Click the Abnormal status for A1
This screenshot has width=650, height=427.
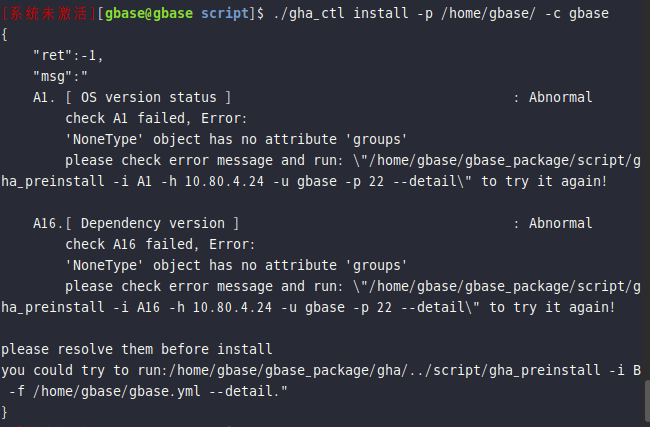coord(560,97)
